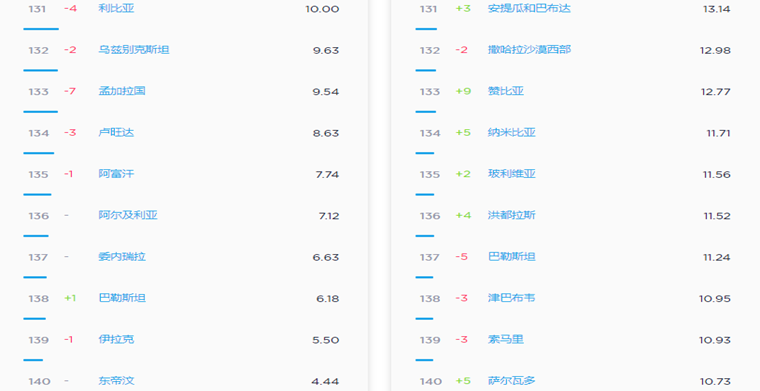Select the +3 change for 安提瓜和巴布达
The image size is (760, 391).
point(463,9)
